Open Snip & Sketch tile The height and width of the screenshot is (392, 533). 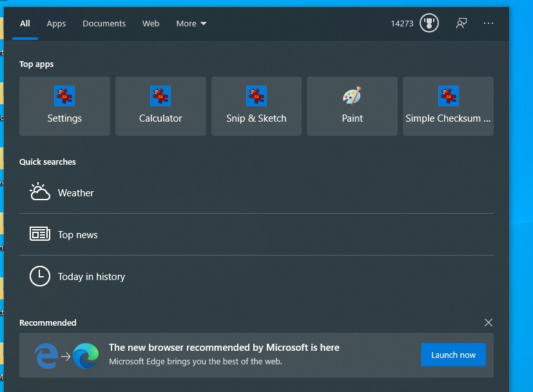(257, 106)
